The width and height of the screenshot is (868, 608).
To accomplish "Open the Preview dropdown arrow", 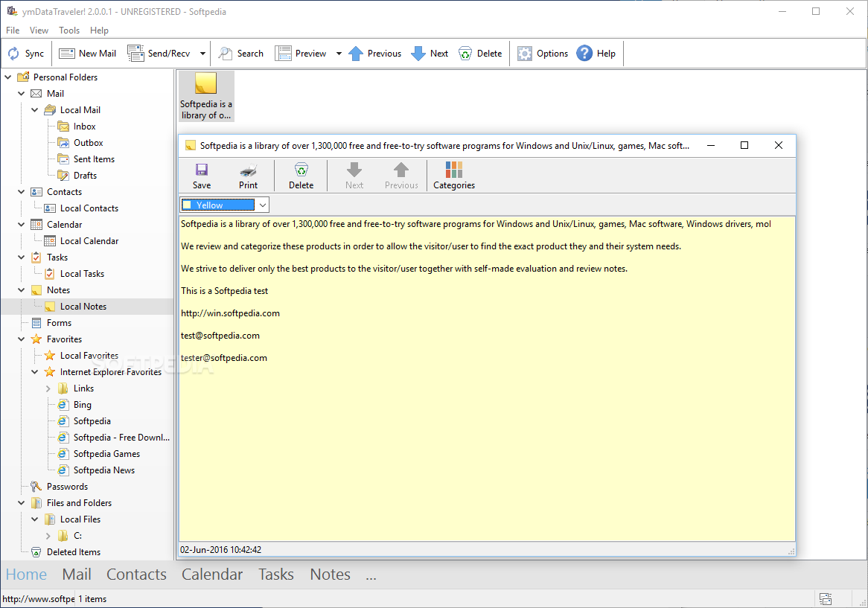I will tap(339, 54).
